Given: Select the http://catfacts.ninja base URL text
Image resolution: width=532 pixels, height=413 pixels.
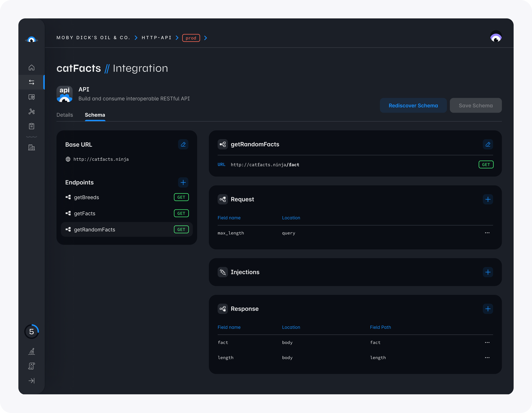Looking at the screenshot, I should [101, 159].
